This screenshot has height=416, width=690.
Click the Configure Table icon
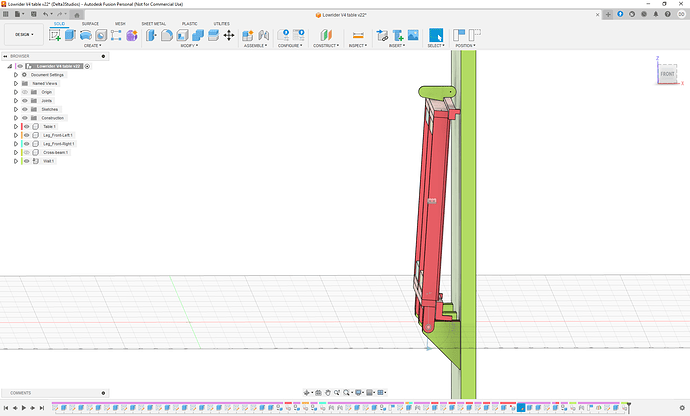[299, 35]
